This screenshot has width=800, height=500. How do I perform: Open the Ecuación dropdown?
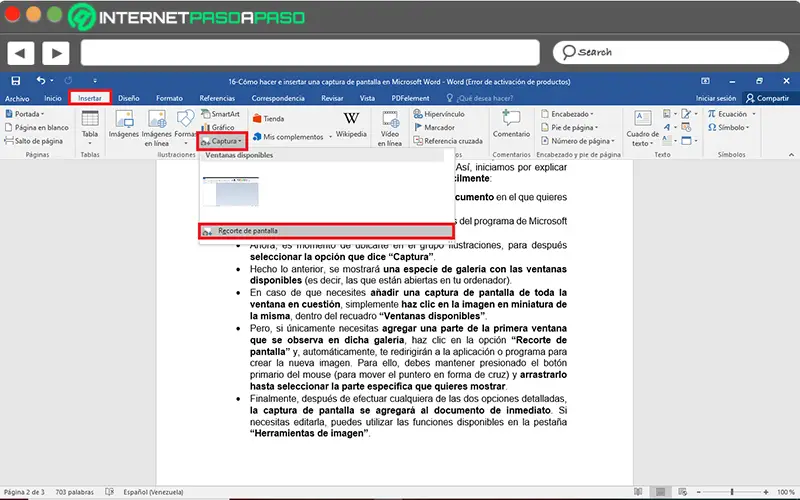pos(731,114)
